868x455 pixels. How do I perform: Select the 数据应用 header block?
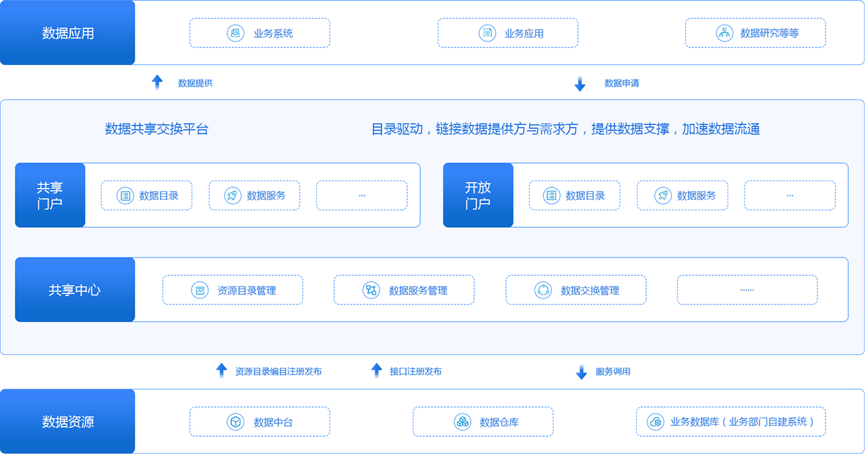point(68,33)
